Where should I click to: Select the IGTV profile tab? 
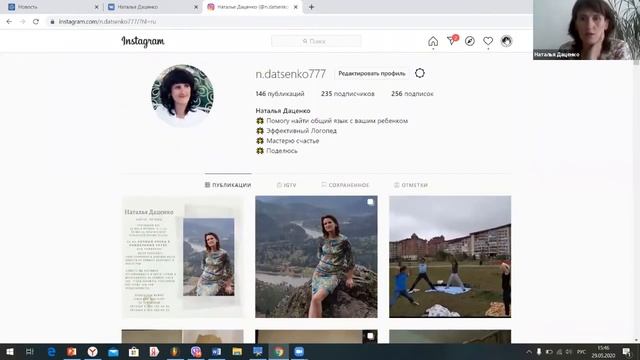tap(287, 185)
